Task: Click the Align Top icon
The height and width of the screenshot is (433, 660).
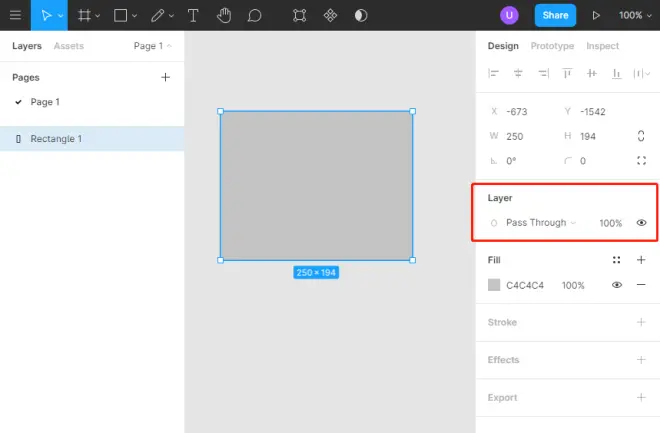Action: click(x=567, y=74)
